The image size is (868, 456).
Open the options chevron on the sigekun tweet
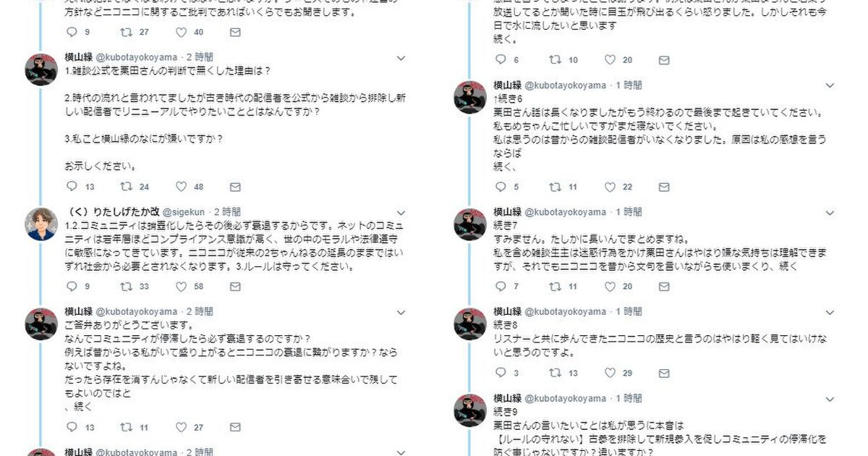pos(401,213)
